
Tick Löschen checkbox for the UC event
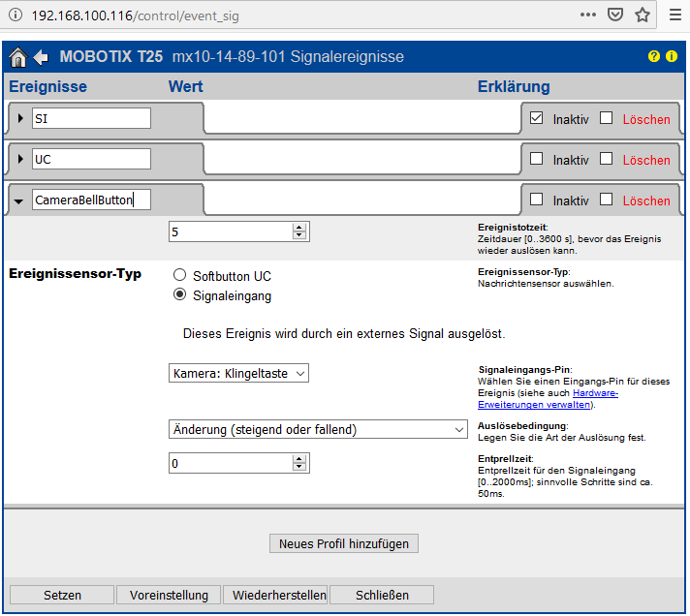coord(606,159)
